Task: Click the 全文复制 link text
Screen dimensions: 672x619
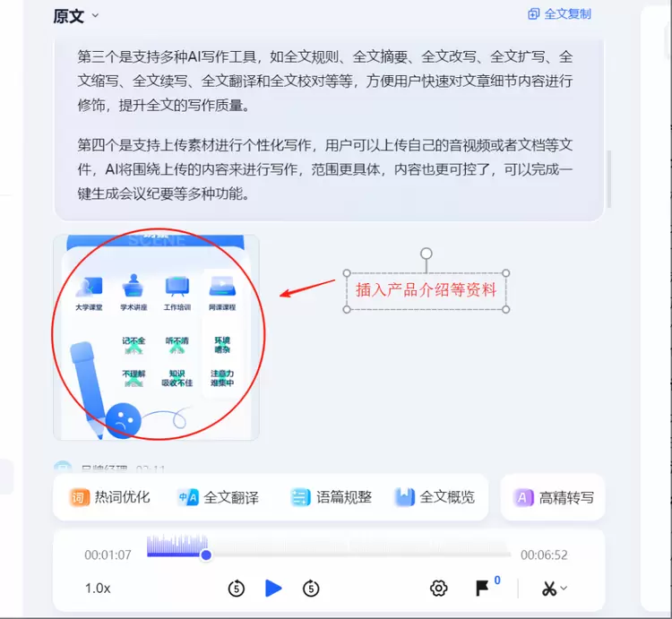Action: [567, 14]
